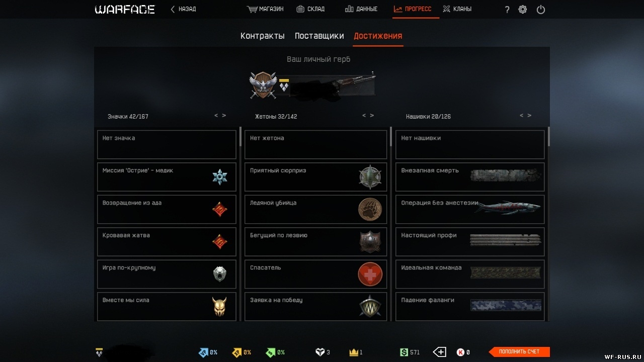Click the power exit icon

point(541,9)
